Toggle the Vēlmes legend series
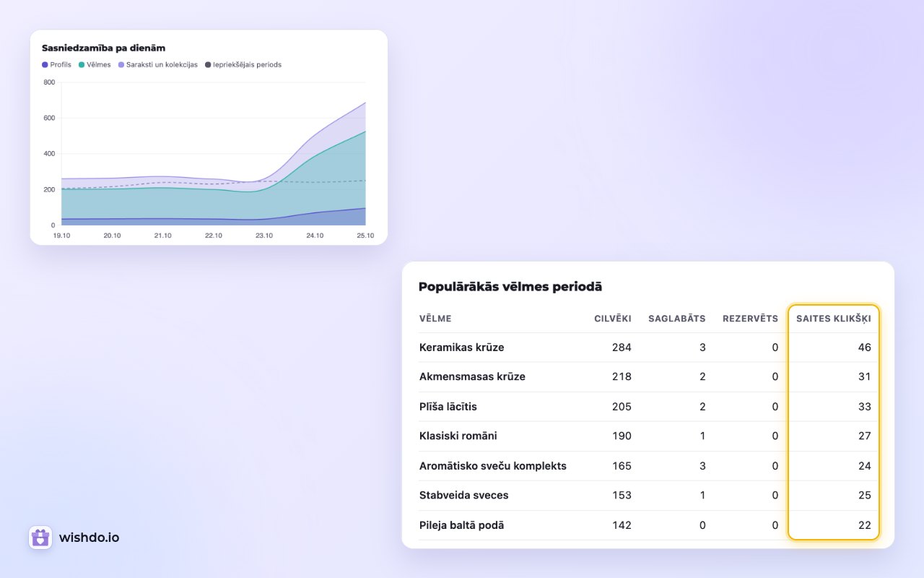Viewport: 924px width, 578px height. 95,64
